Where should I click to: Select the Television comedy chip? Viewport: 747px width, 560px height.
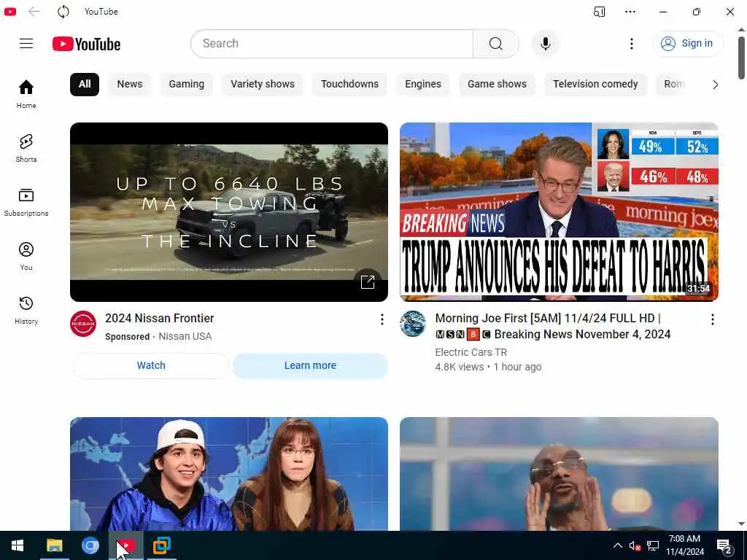(595, 85)
